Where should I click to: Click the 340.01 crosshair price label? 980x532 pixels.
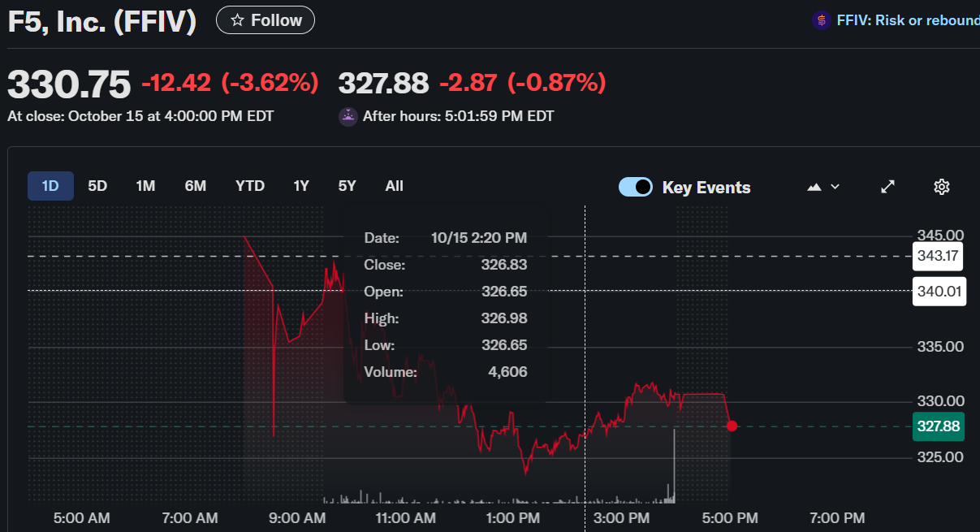[x=938, y=291]
